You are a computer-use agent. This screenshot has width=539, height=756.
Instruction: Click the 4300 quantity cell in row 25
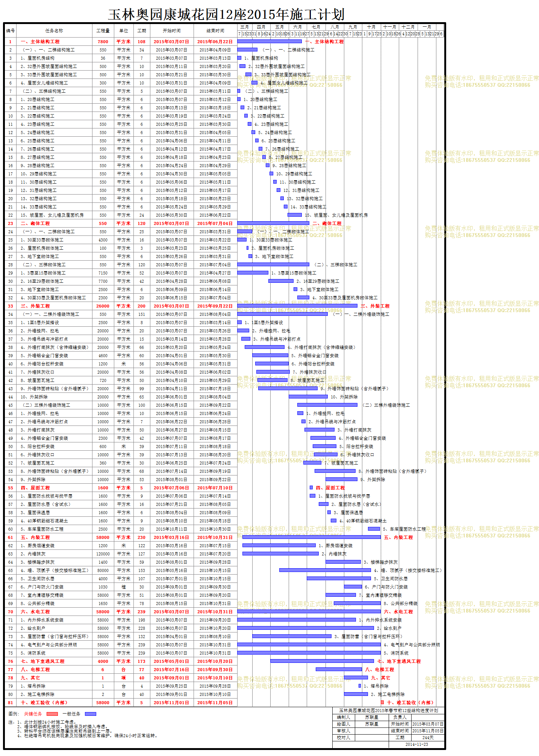pos(103,240)
